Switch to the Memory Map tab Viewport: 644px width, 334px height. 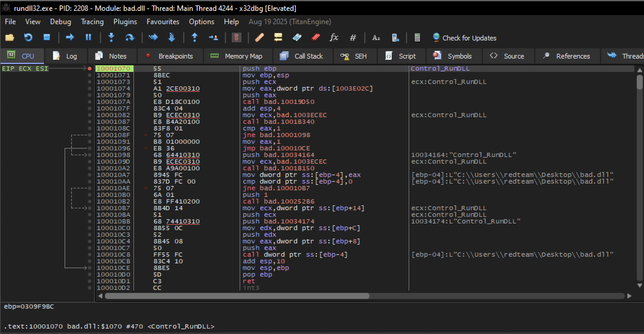[238, 56]
